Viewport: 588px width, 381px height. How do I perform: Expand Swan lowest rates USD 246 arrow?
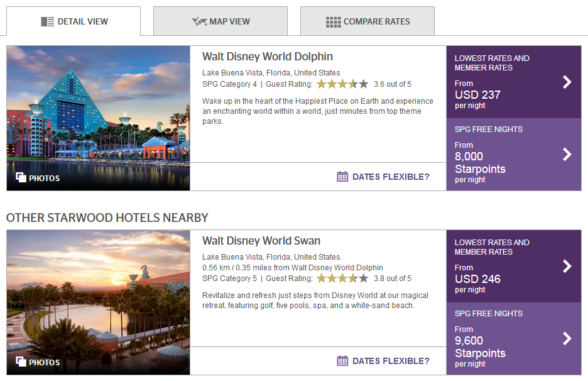point(567,266)
